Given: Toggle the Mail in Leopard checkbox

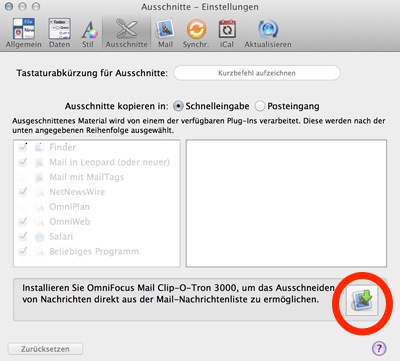Looking at the screenshot, I should pos(23,162).
